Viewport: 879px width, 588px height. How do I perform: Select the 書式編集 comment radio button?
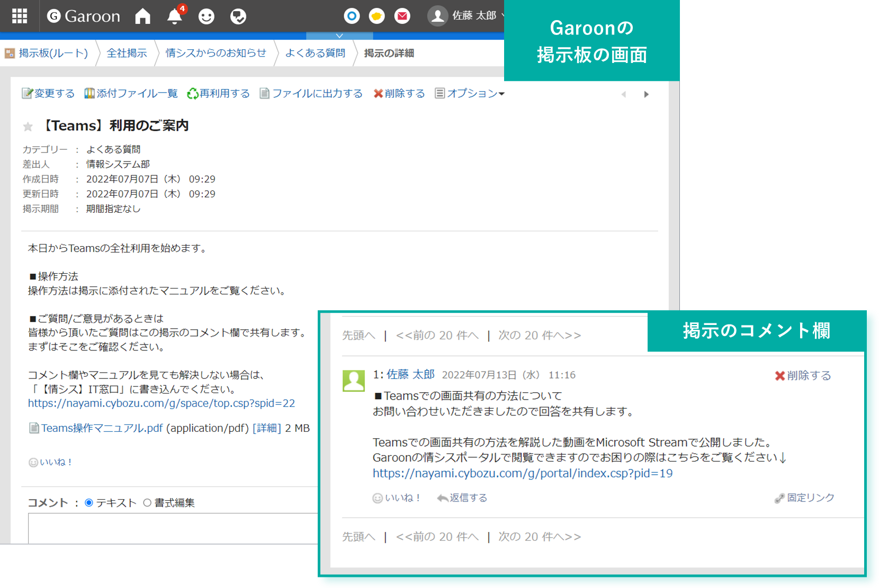tap(147, 503)
